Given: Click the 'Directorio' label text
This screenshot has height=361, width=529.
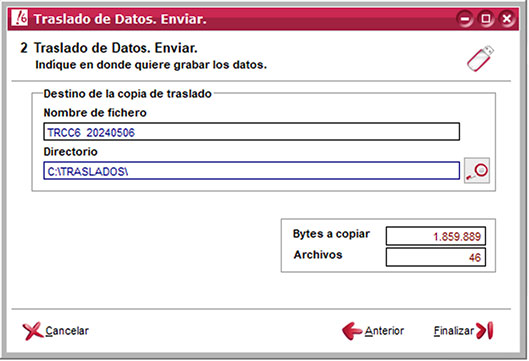Looking at the screenshot, I should [x=71, y=152].
